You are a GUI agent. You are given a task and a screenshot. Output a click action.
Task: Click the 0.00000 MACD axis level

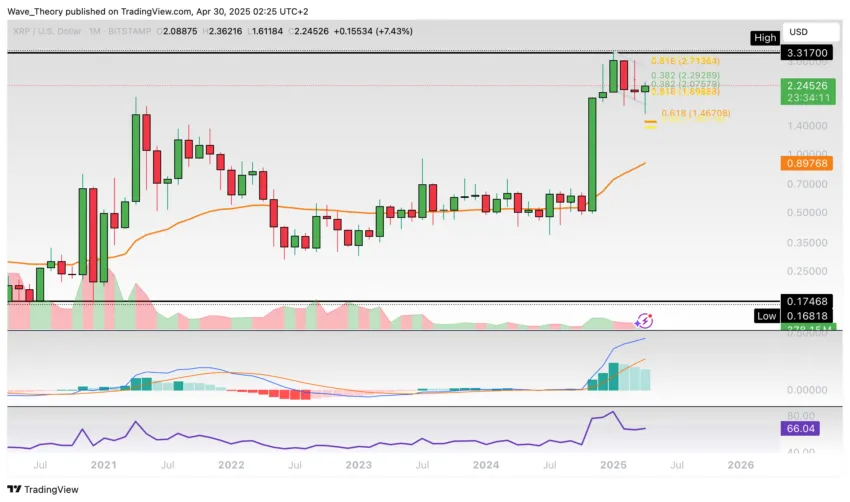tap(807, 390)
